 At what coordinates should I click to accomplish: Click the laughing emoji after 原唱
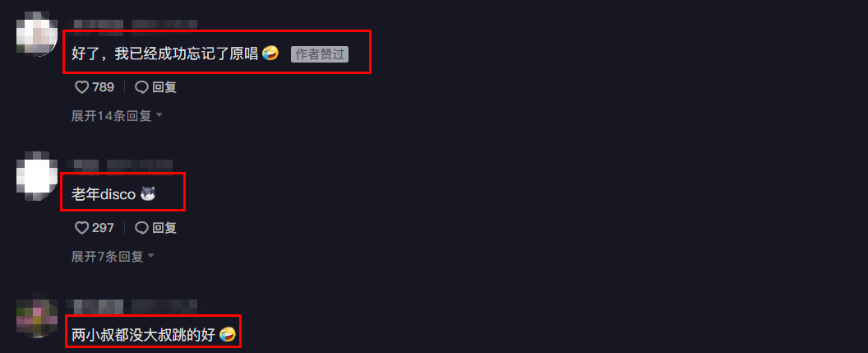[270, 53]
